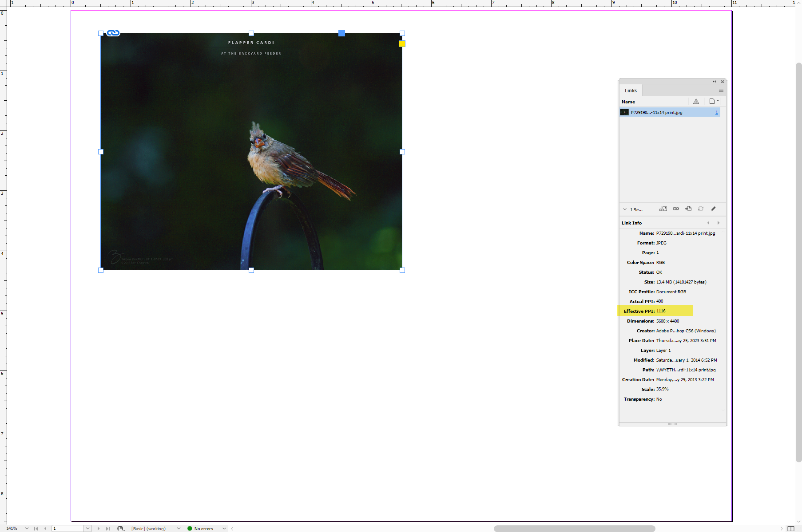Select the Relink tool in Links panel
Image resolution: width=802 pixels, height=532 pixels.
tap(676, 209)
